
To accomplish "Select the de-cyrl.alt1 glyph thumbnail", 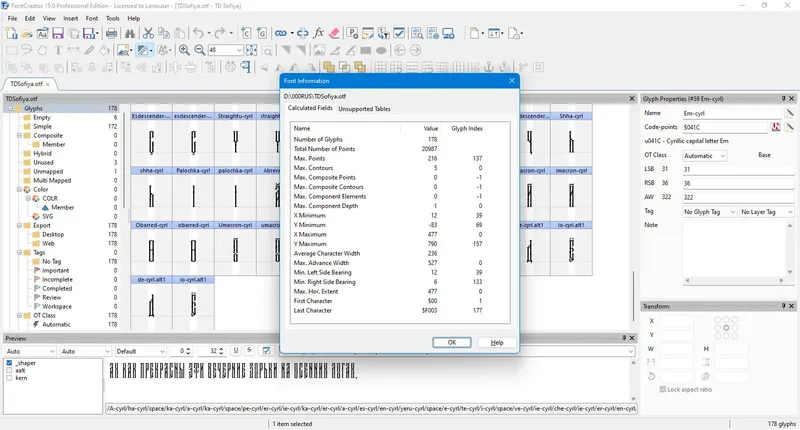I will (x=152, y=302).
